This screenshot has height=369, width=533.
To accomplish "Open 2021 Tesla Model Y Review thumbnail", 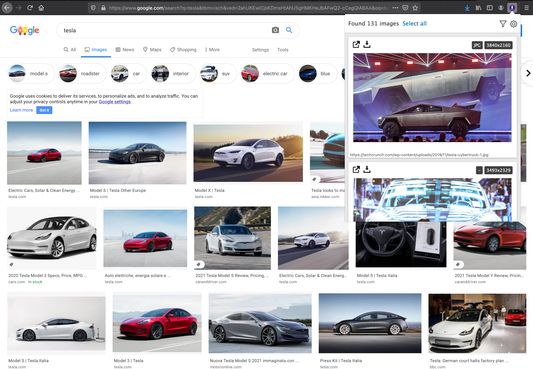I will [x=490, y=245].
